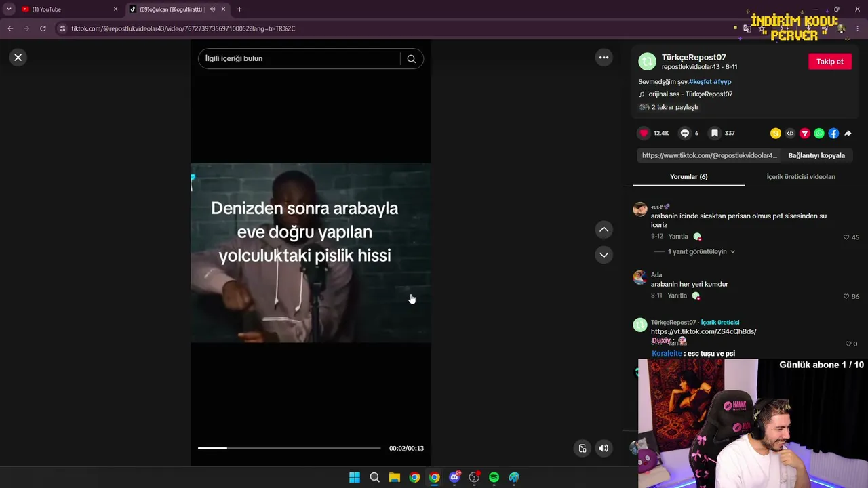
Task: Get the embed code icon
Action: [790, 134]
